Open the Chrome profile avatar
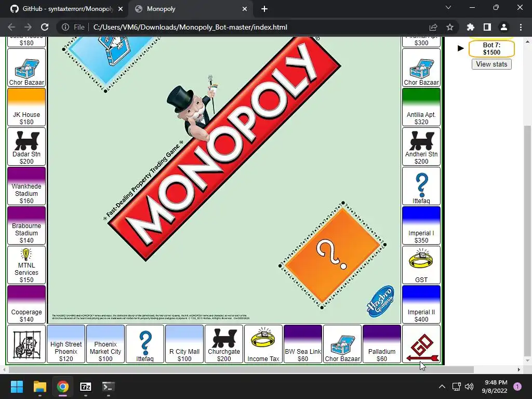This screenshot has height=399, width=532. tap(504, 27)
